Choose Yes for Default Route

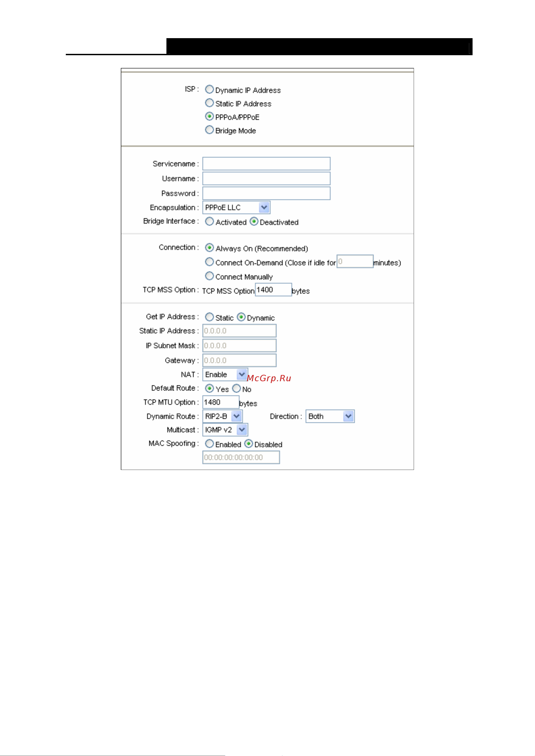point(209,388)
